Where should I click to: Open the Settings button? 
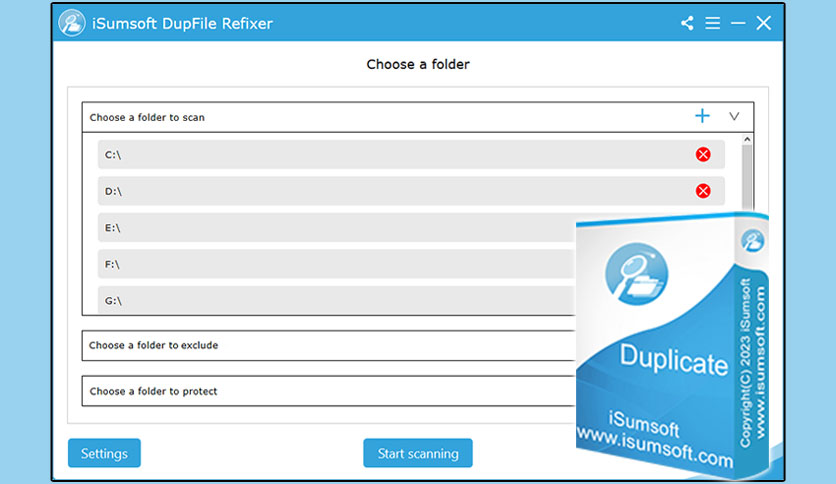104,453
